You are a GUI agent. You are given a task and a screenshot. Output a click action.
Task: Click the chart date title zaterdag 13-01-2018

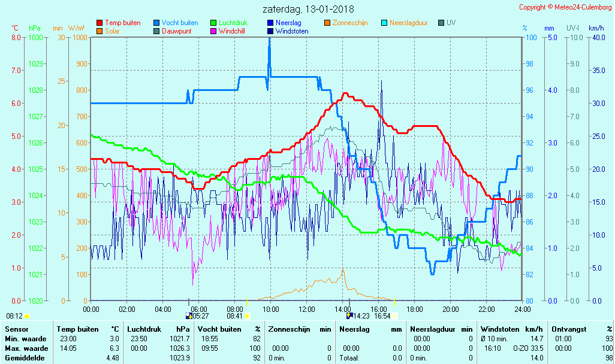(x=308, y=10)
